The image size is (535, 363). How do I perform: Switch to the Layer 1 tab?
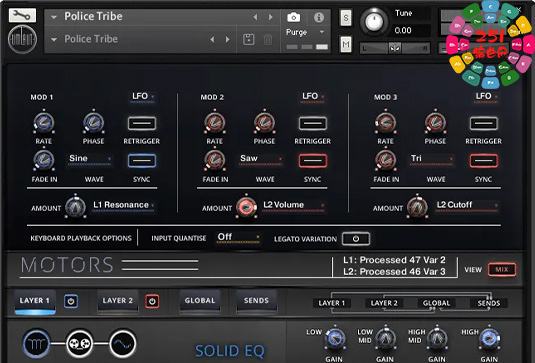pyautogui.click(x=35, y=301)
